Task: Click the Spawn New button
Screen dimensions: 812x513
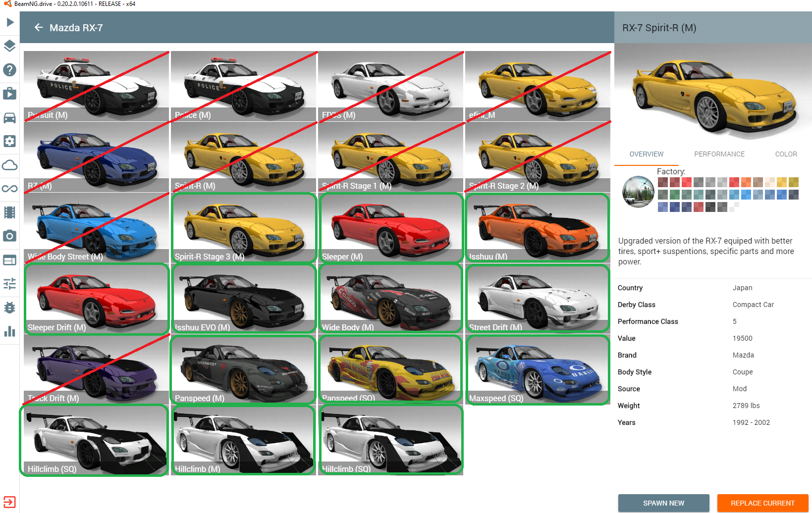Action: tap(664, 503)
